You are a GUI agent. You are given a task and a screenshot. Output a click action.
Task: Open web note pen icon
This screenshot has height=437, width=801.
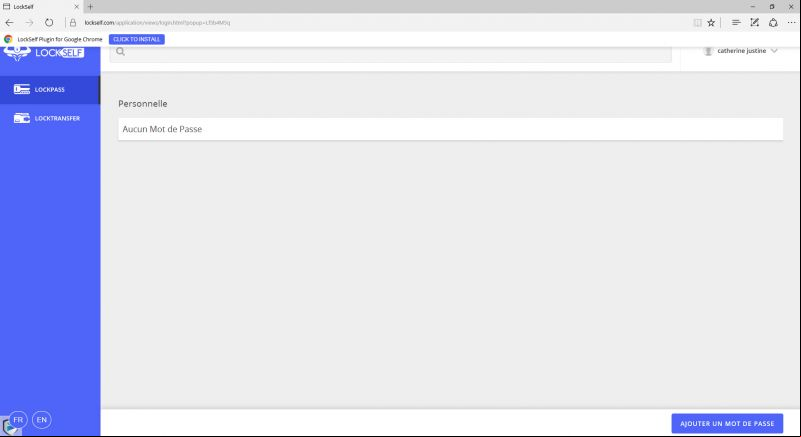(x=755, y=22)
